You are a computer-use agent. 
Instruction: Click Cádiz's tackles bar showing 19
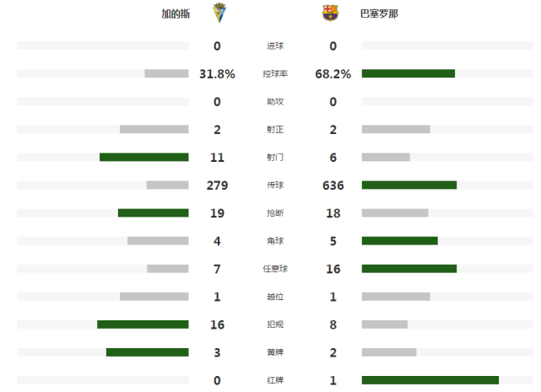(154, 213)
